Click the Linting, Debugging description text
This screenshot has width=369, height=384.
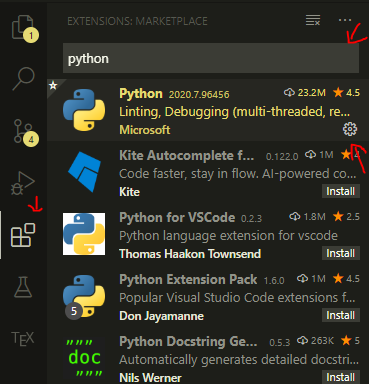click(235, 112)
